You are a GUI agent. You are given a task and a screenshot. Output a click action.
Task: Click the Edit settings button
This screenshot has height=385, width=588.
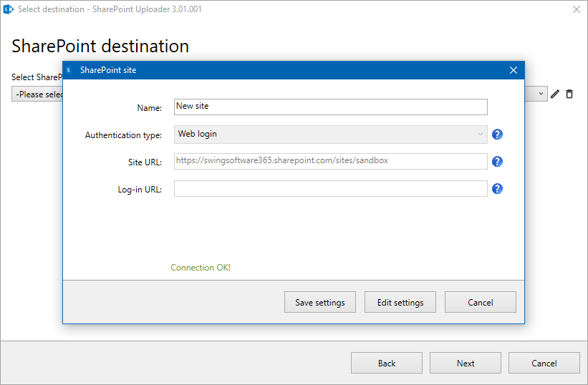click(x=400, y=302)
